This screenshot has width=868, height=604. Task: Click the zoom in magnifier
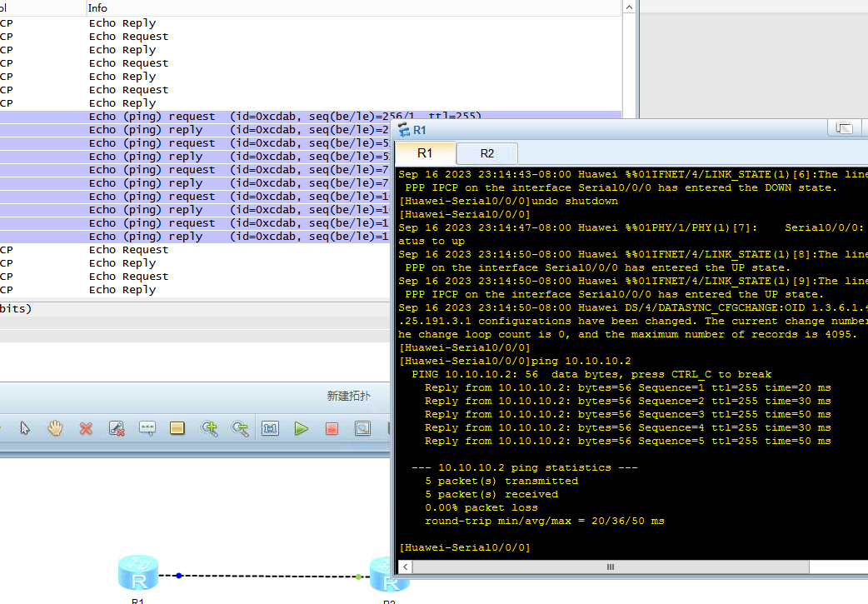click(209, 428)
